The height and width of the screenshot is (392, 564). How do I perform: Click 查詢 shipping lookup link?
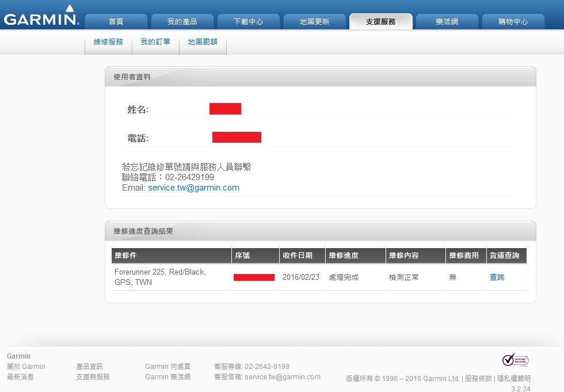497,277
